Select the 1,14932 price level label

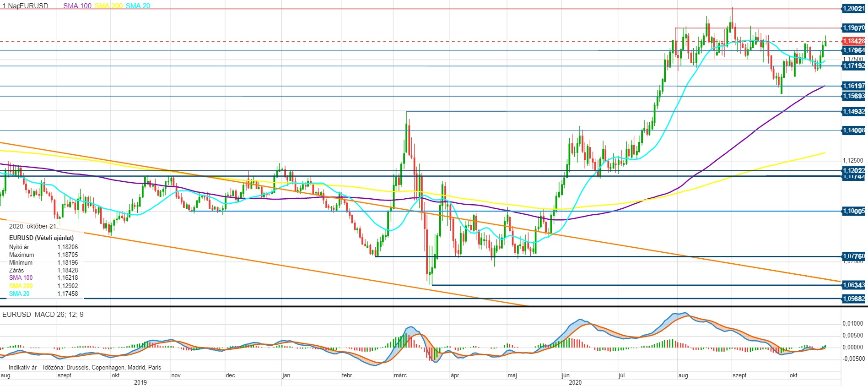854,112
